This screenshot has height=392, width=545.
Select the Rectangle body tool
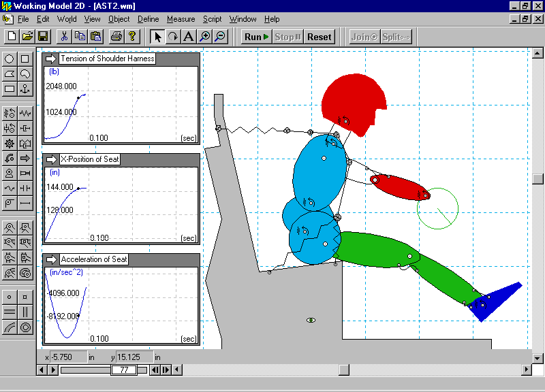click(x=10, y=89)
